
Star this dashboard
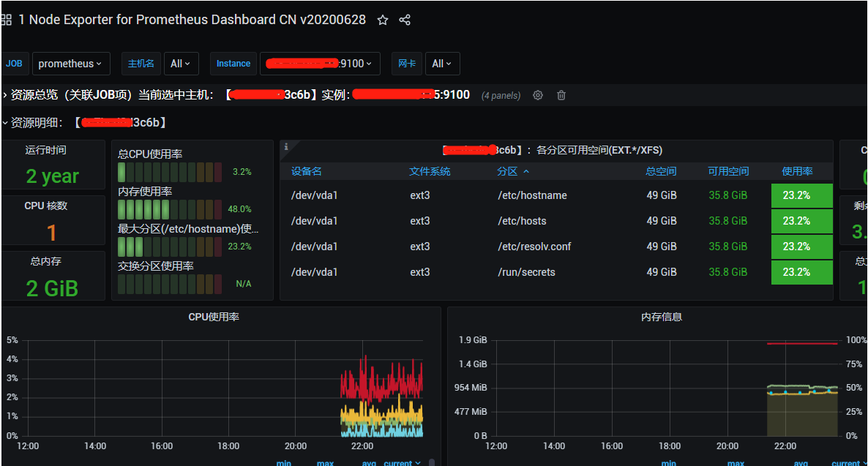coord(382,20)
